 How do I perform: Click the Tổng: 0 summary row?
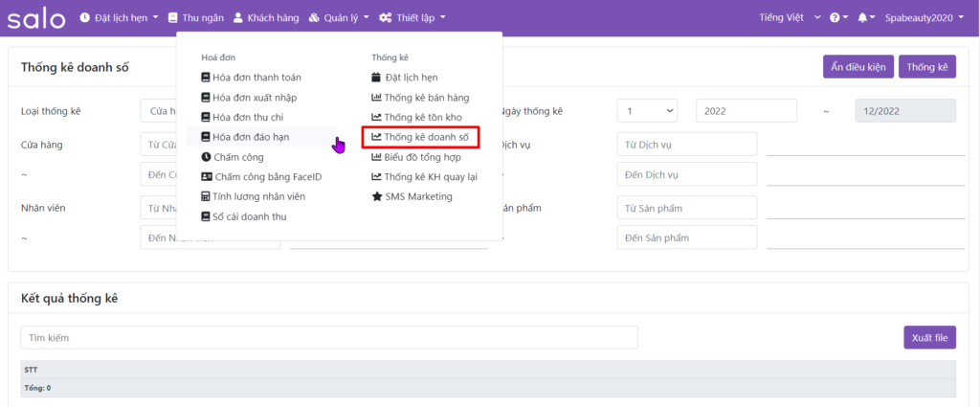[x=488, y=388]
